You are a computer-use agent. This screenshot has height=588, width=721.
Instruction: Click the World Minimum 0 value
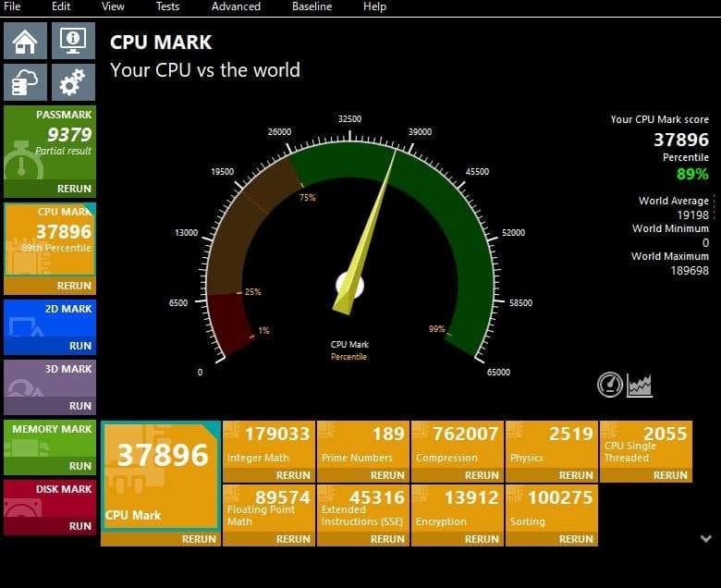[x=706, y=243]
